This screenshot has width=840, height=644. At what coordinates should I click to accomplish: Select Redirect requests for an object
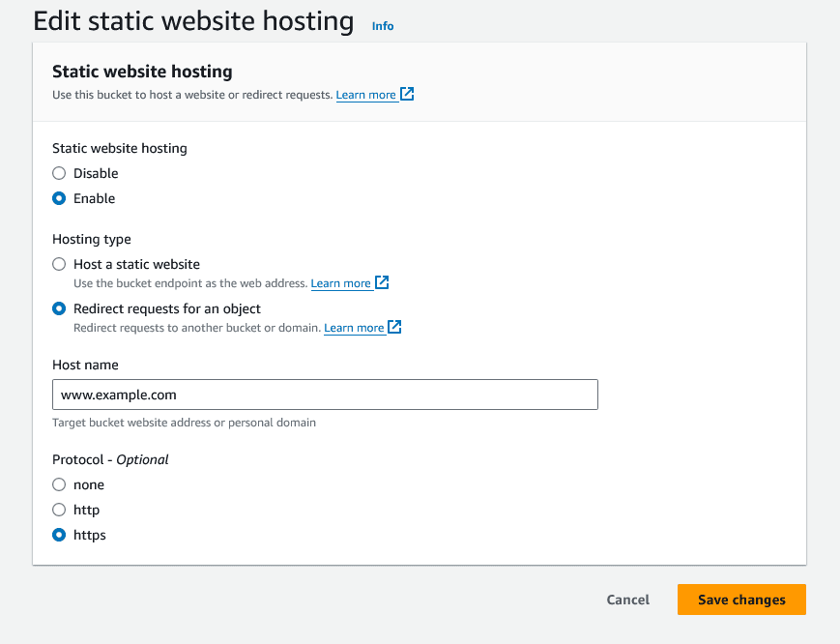pyautogui.click(x=58, y=308)
